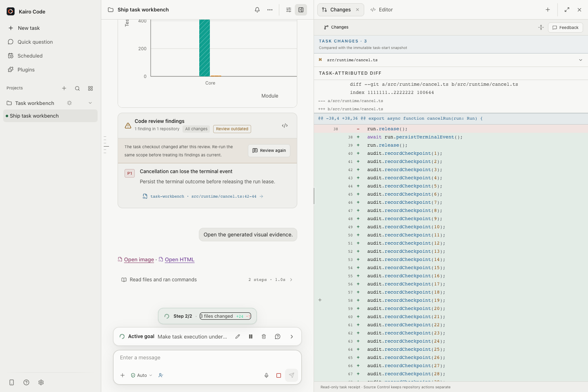Delete the active goal trash icon
Viewport: 588px width, 392px height.
pyautogui.click(x=264, y=336)
